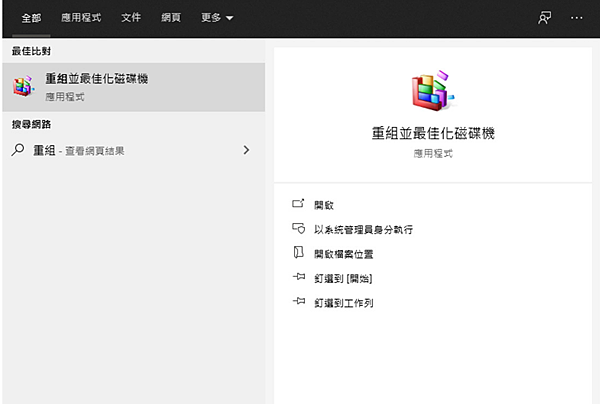Click 開啟 to launch the app
Image resolution: width=600 pixels, height=404 pixels.
pos(324,205)
